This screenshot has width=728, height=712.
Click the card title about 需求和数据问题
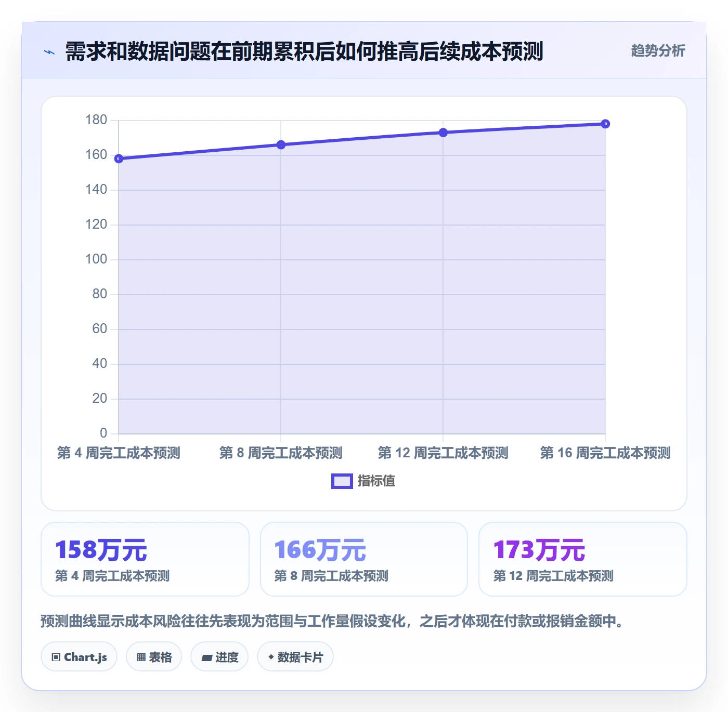click(304, 51)
